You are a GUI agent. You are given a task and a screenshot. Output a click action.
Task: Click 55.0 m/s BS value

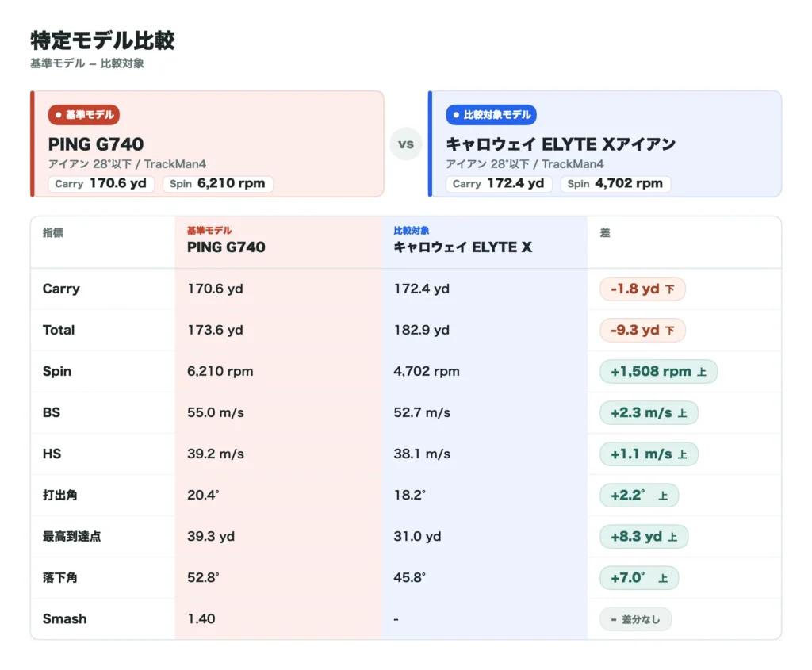click(216, 412)
